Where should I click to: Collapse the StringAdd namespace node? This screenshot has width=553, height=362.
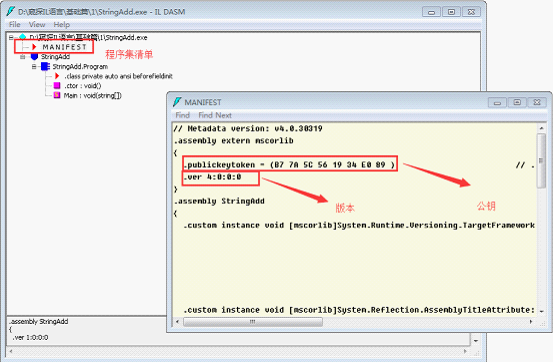pos(23,57)
